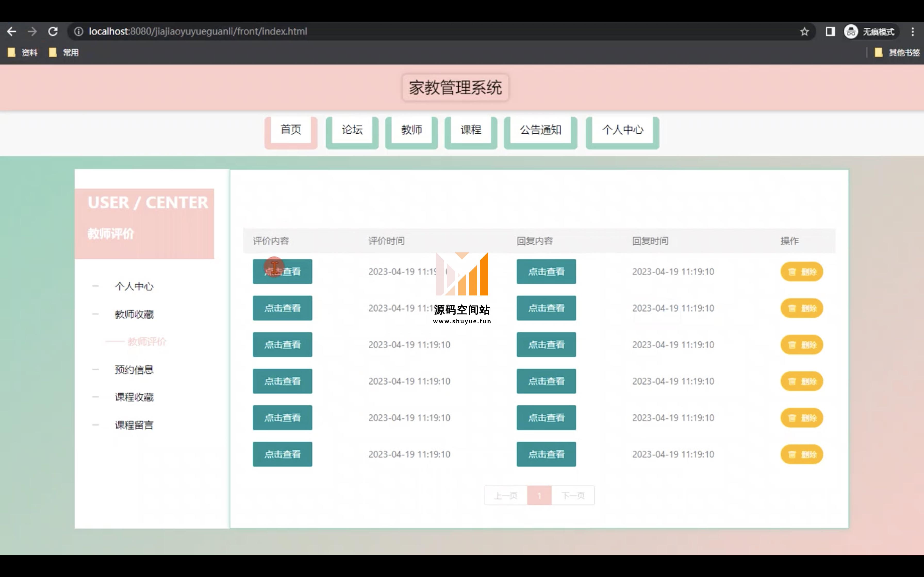View reply content in second row
This screenshot has width=924, height=577.
[x=546, y=308]
